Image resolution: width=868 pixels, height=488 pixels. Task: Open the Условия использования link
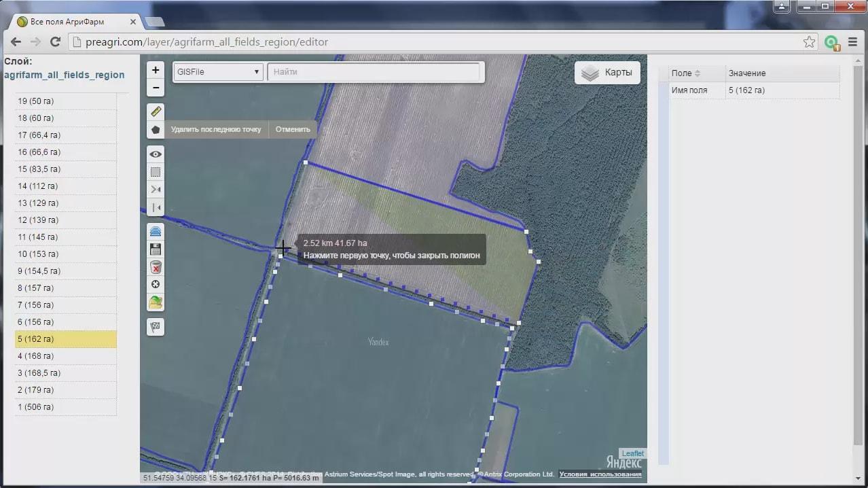click(600, 474)
